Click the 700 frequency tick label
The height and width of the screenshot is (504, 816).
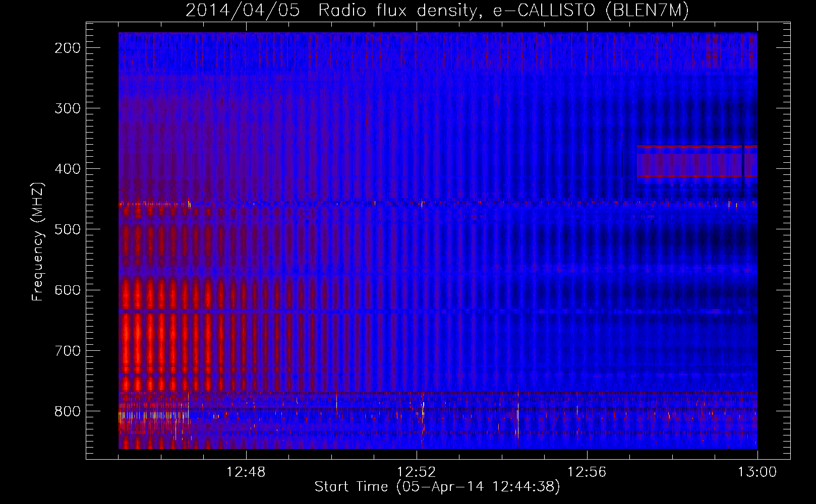(x=68, y=351)
